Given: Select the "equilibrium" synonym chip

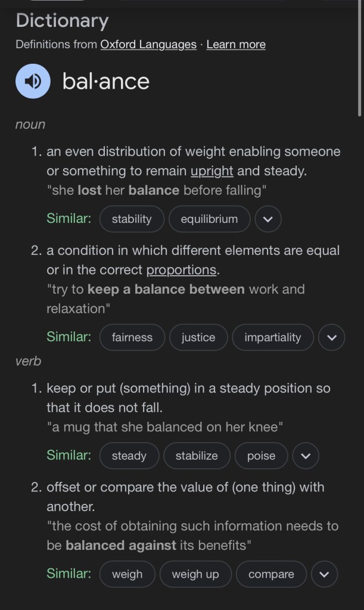Looking at the screenshot, I should pyautogui.click(x=209, y=219).
